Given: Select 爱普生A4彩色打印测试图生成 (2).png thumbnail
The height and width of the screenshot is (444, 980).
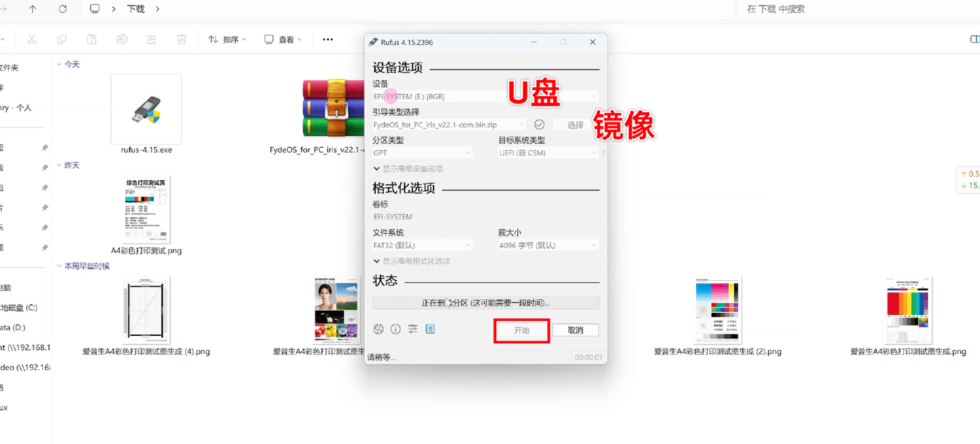Looking at the screenshot, I should (718, 310).
